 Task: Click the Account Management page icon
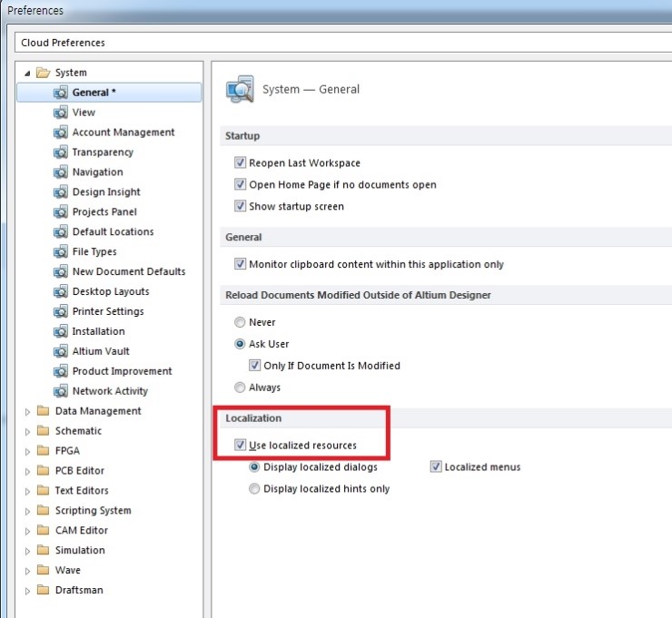click(x=61, y=132)
